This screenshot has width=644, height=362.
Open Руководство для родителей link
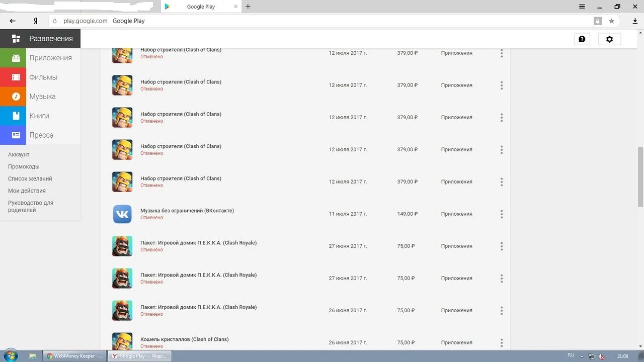tap(31, 207)
